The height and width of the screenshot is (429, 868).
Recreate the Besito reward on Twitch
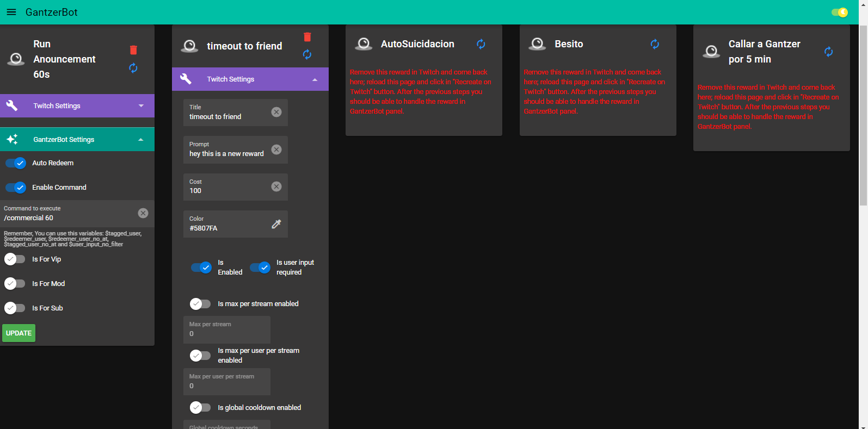coord(655,44)
